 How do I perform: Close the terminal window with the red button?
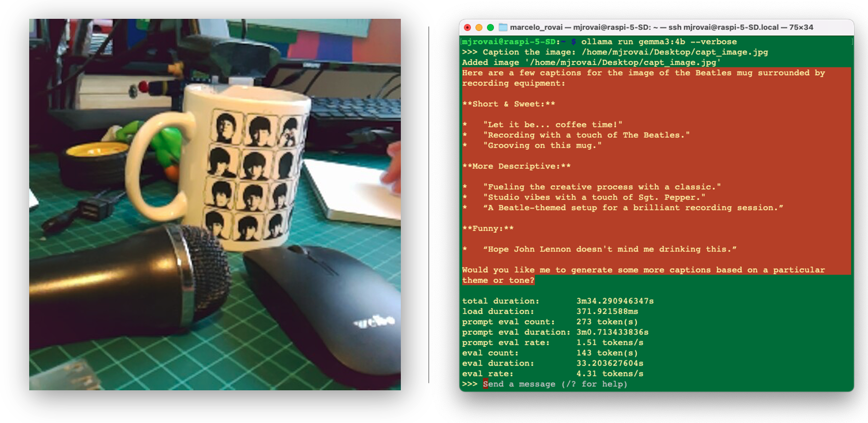coord(467,27)
